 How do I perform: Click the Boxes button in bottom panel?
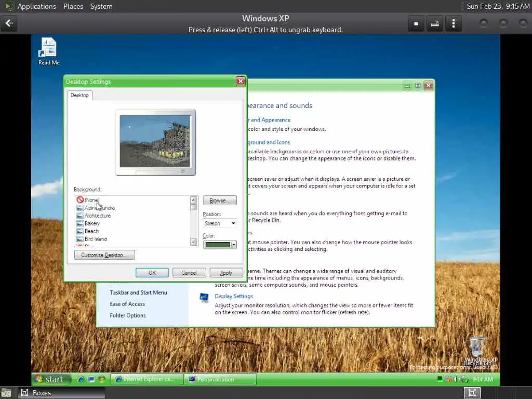point(61,393)
